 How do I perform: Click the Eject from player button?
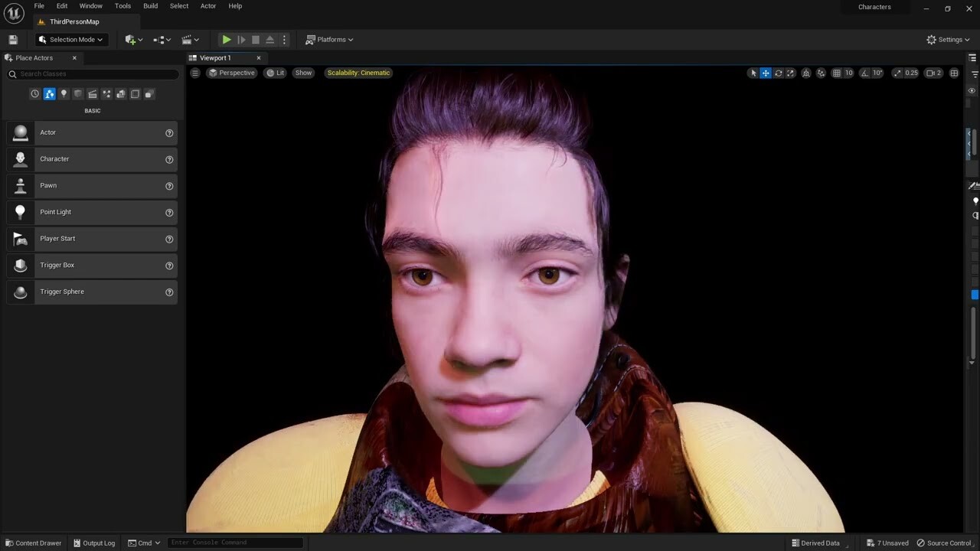[x=269, y=40]
